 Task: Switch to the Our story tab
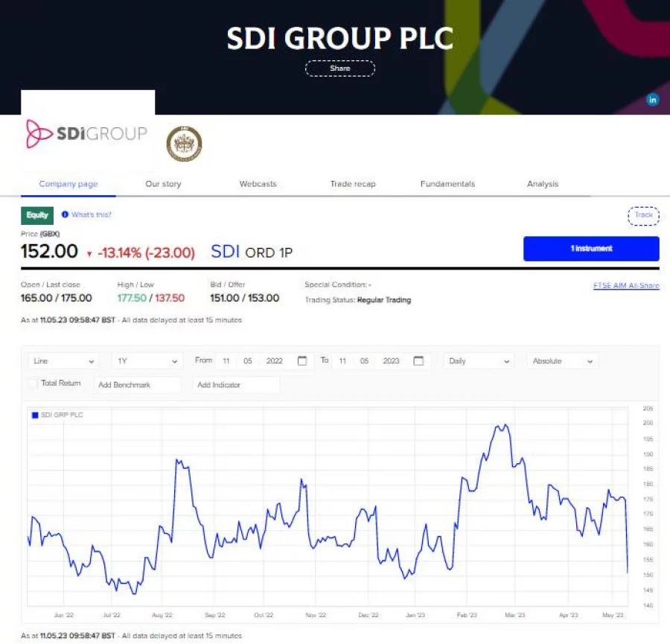click(163, 184)
